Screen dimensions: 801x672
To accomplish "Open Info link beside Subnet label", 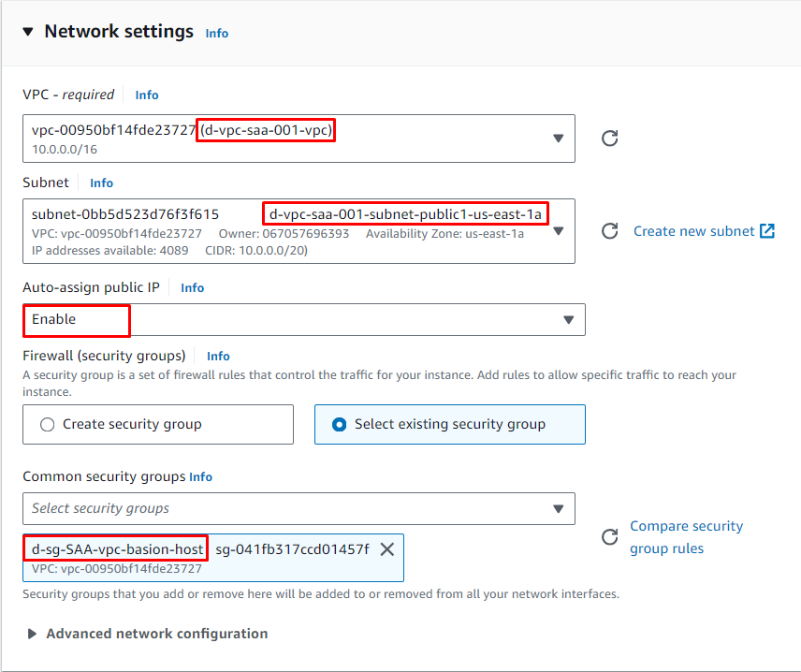I will pyautogui.click(x=101, y=183).
